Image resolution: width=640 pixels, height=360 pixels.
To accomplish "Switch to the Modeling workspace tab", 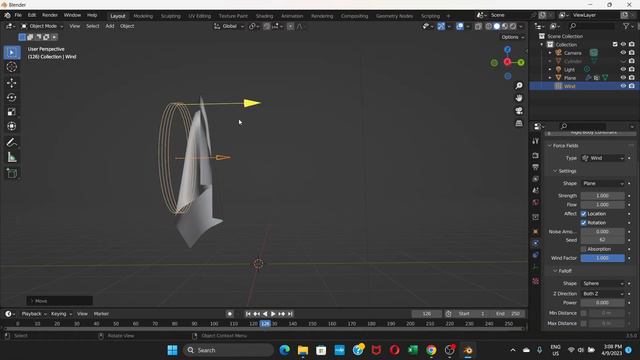I will pyautogui.click(x=143, y=16).
